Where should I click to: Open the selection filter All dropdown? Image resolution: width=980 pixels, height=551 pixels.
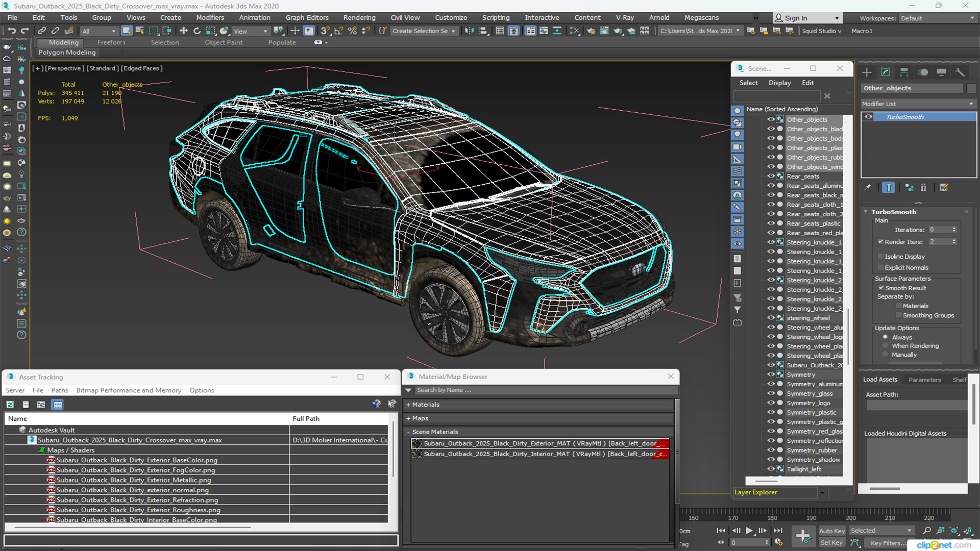point(99,31)
